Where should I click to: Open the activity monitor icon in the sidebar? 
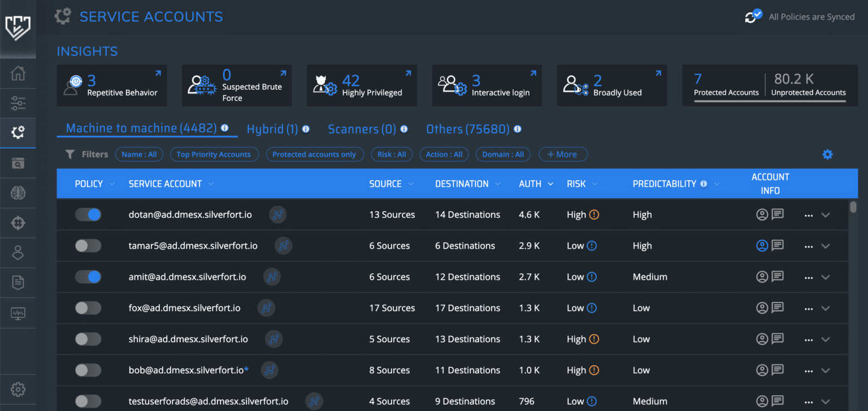click(x=18, y=312)
